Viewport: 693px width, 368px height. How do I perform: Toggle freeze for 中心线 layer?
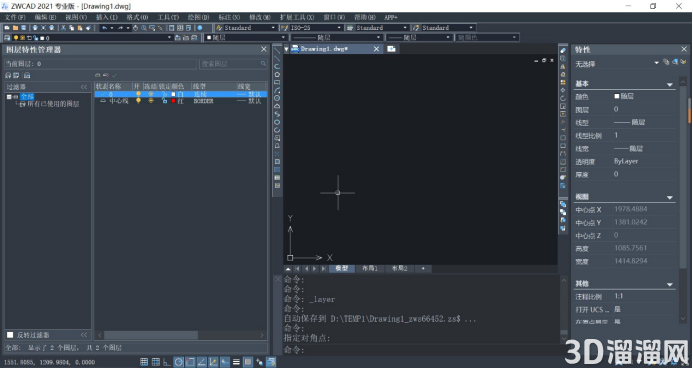pyautogui.click(x=151, y=101)
